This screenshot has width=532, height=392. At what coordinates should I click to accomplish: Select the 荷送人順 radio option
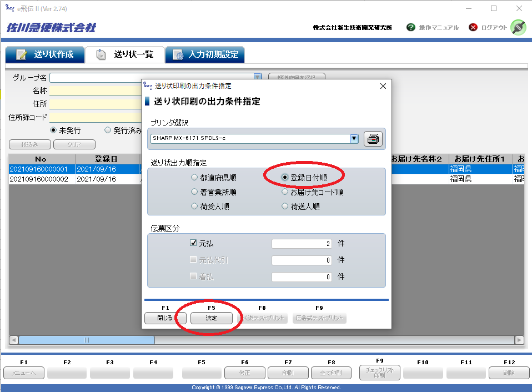[285, 207]
